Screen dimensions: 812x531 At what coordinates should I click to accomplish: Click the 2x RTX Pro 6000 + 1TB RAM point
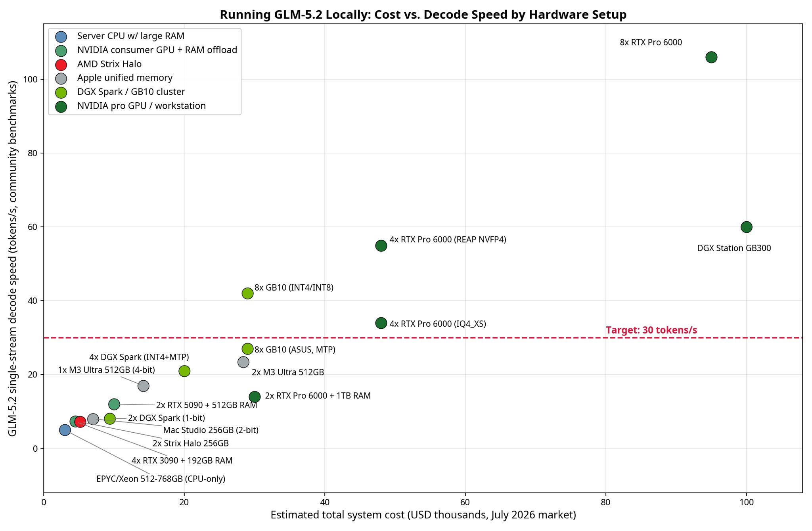pos(255,397)
